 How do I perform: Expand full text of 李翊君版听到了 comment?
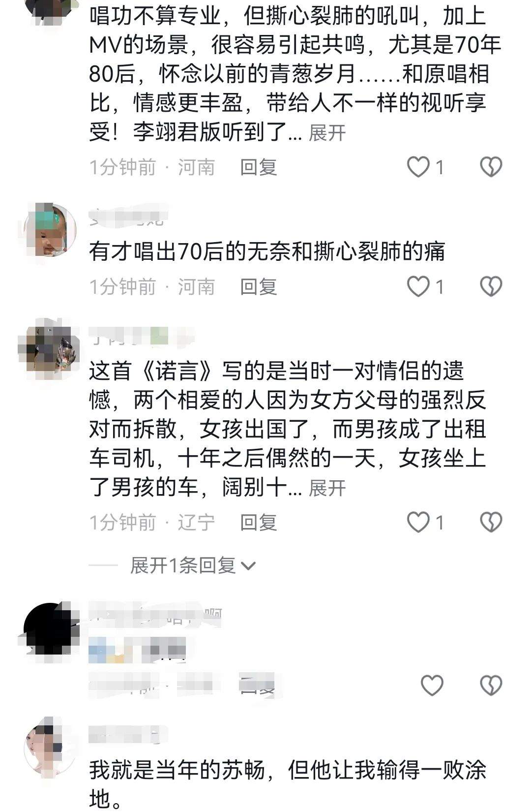pyautogui.click(x=327, y=133)
